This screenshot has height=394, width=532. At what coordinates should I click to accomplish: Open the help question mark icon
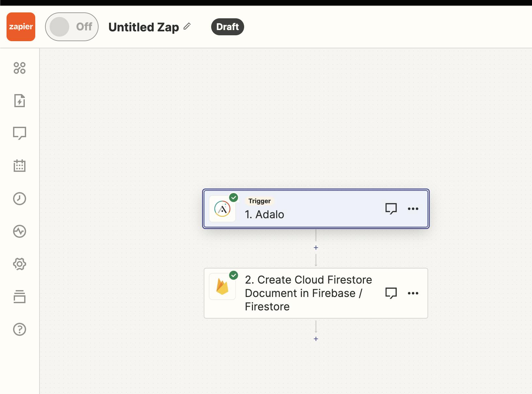pos(20,329)
